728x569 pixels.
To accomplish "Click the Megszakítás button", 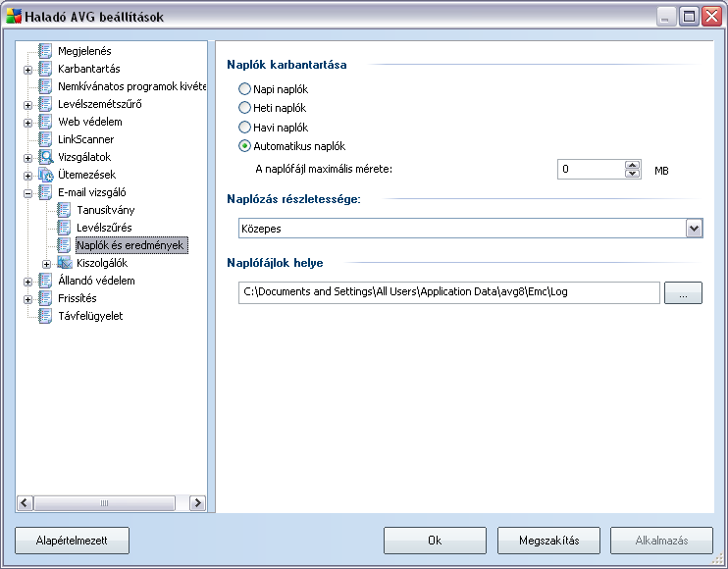I will pyautogui.click(x=548, y=541).
